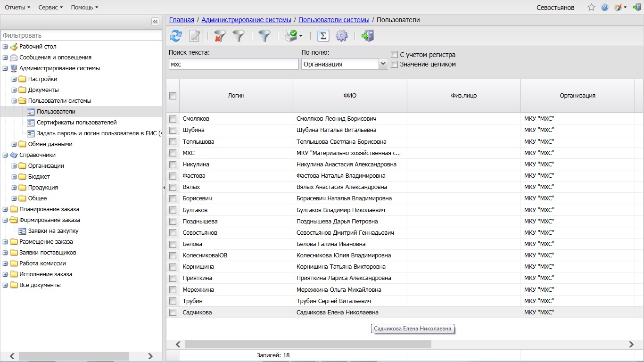This screenshot has height=362, width=644.
Task: Click the refresh list toolbar icon
Action: point(176,36)
